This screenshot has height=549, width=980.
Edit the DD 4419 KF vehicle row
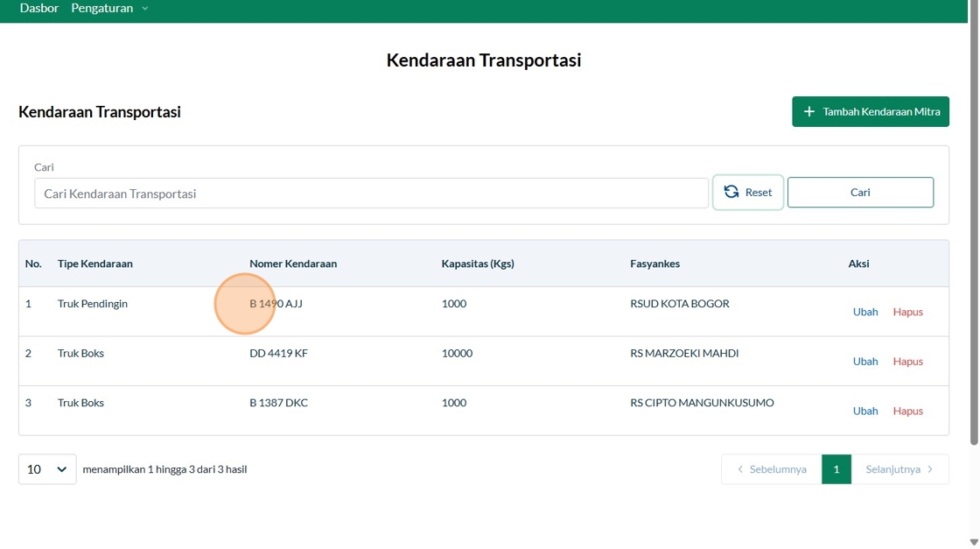(x=865, y=362)
